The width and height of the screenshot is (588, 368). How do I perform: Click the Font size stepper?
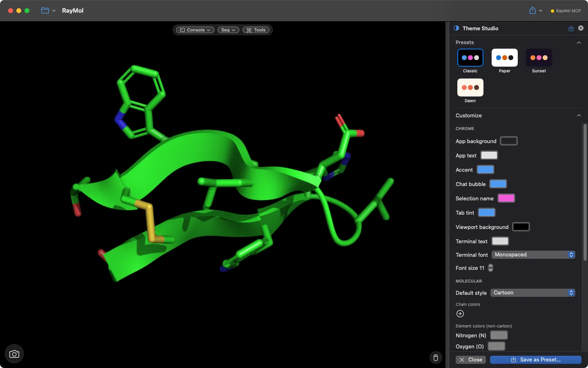click(x=490, y=268)
